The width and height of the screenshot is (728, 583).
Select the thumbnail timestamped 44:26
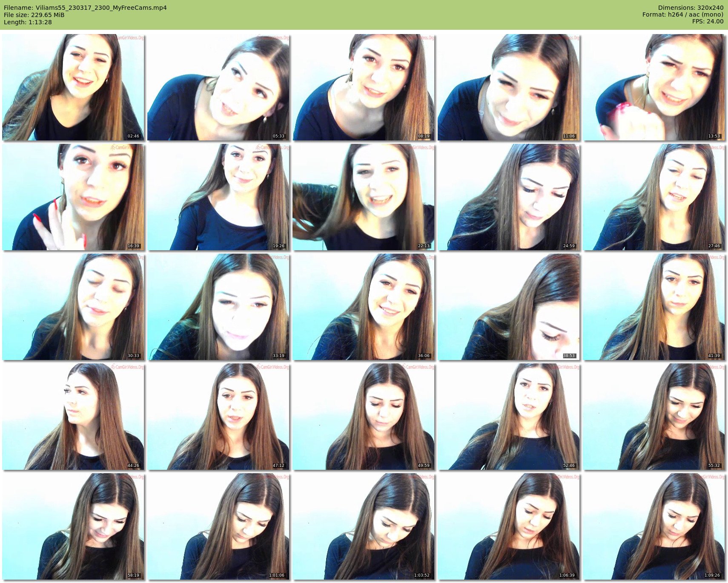point(73,417)
